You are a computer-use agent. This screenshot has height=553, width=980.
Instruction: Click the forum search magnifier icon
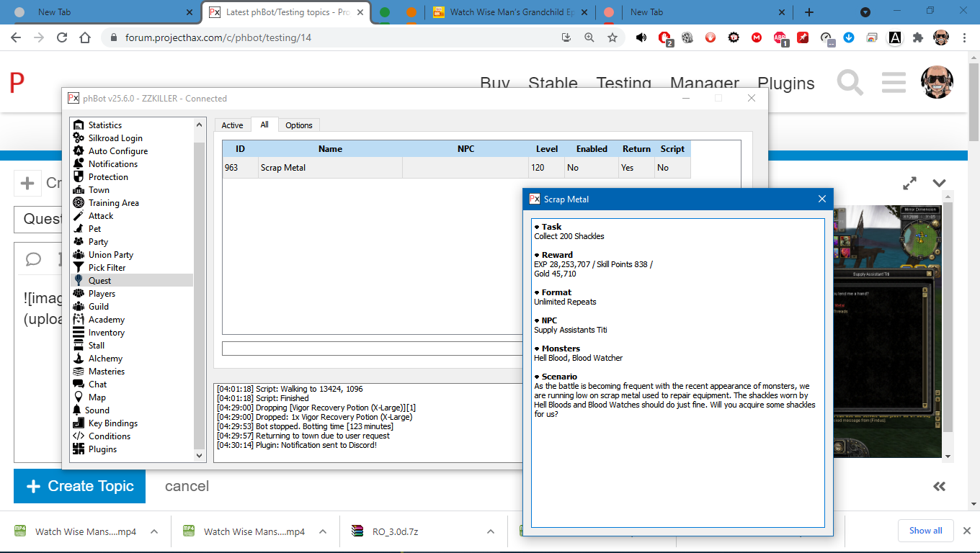click(850, 83)
